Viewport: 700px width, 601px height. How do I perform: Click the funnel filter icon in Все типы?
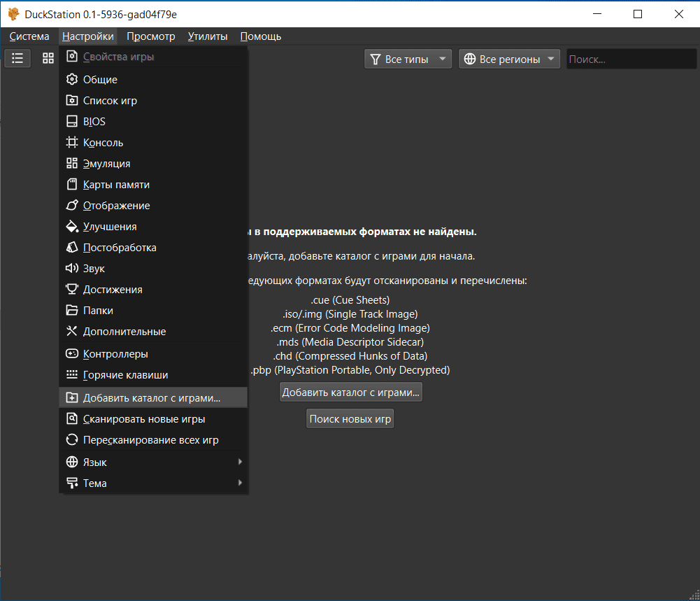(376, 59)
